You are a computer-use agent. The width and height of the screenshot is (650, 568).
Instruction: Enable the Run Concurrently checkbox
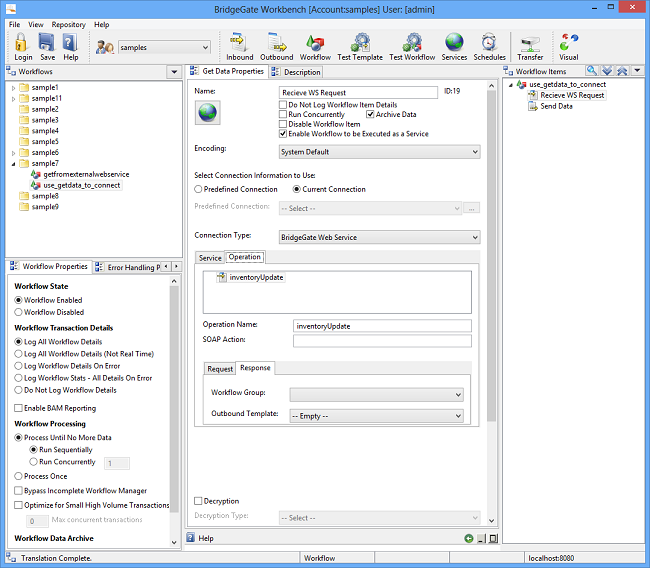[x=284, y=115]
